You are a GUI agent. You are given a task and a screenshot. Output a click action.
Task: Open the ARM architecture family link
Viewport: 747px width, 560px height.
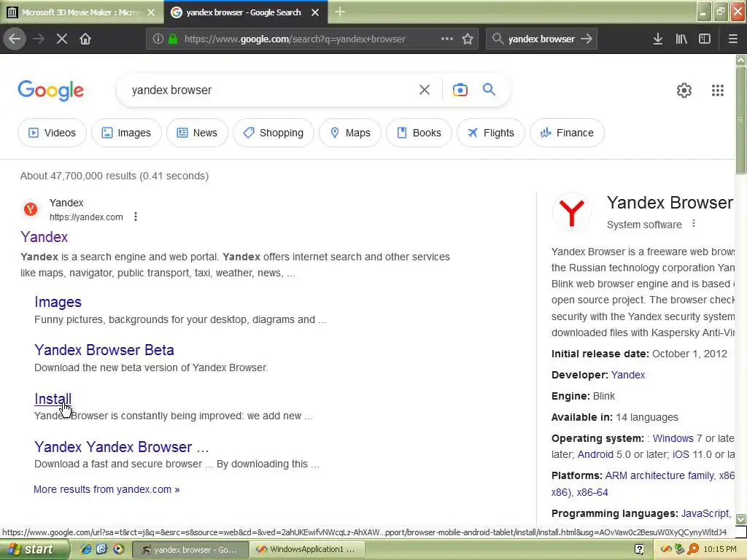pyautogui.click(x=659, y=475)
